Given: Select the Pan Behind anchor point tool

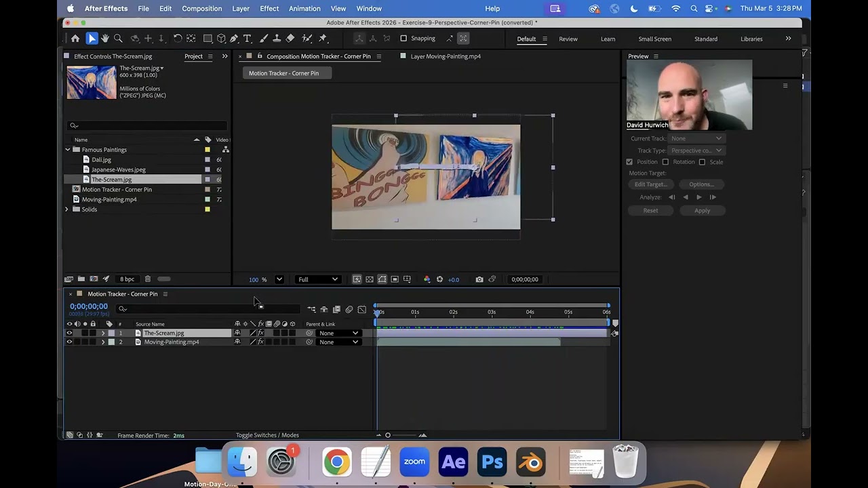Looking at the screenshot, I should click(191, 39).
